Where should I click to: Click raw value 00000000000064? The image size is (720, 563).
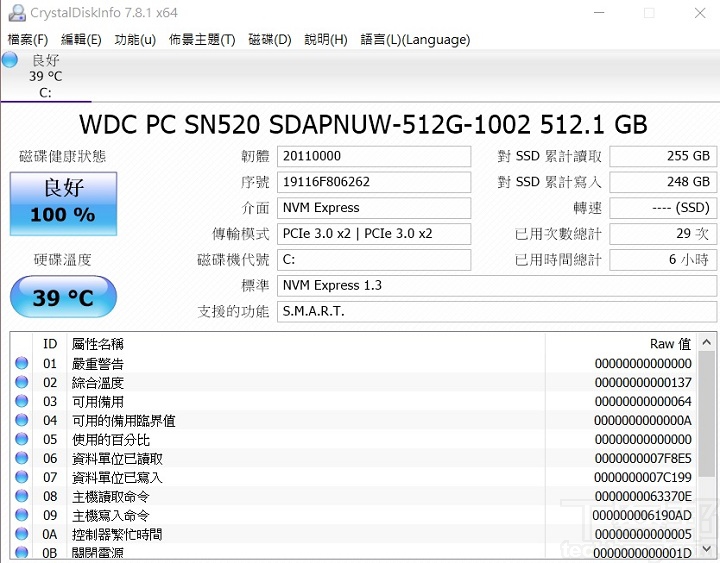point(643,401)
